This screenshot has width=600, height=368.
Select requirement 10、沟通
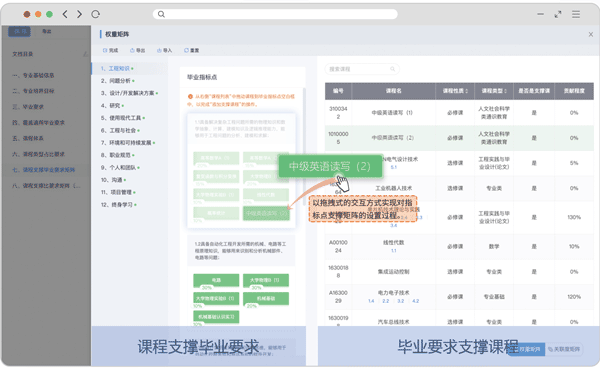tap(113, 180)
